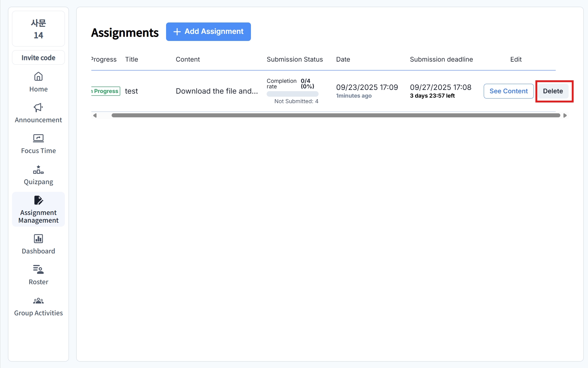Screen dimensions: 588x368
Task: Click the completion rate progress bar
Action: pyautogui.click(x=292, y=94)
